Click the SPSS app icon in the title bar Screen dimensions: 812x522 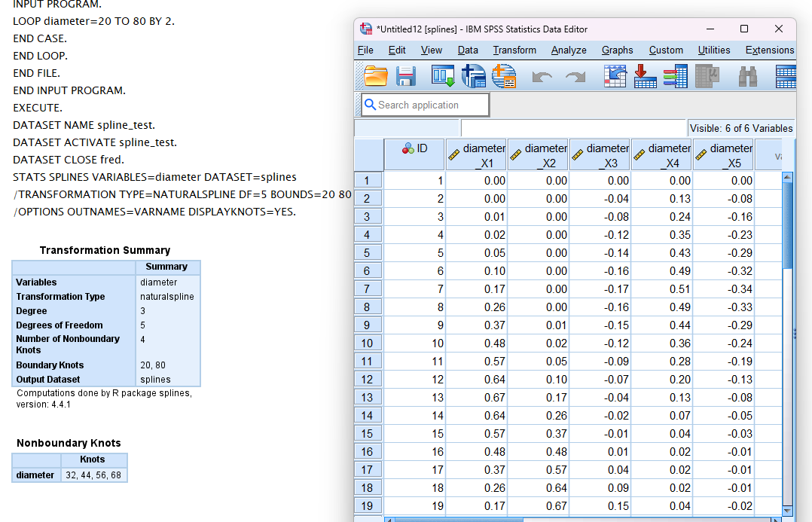coord(366,29)
